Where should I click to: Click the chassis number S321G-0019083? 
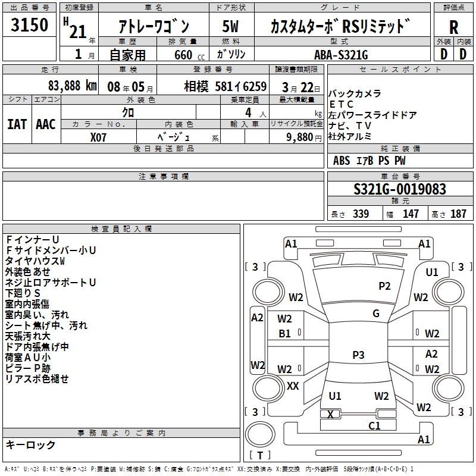(x=400, y=189)
